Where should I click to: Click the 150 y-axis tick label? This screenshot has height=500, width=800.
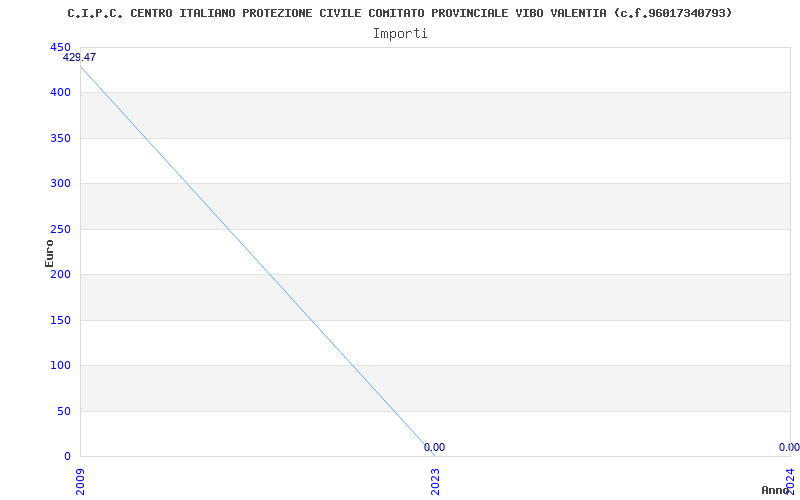[x=60, y=320]
